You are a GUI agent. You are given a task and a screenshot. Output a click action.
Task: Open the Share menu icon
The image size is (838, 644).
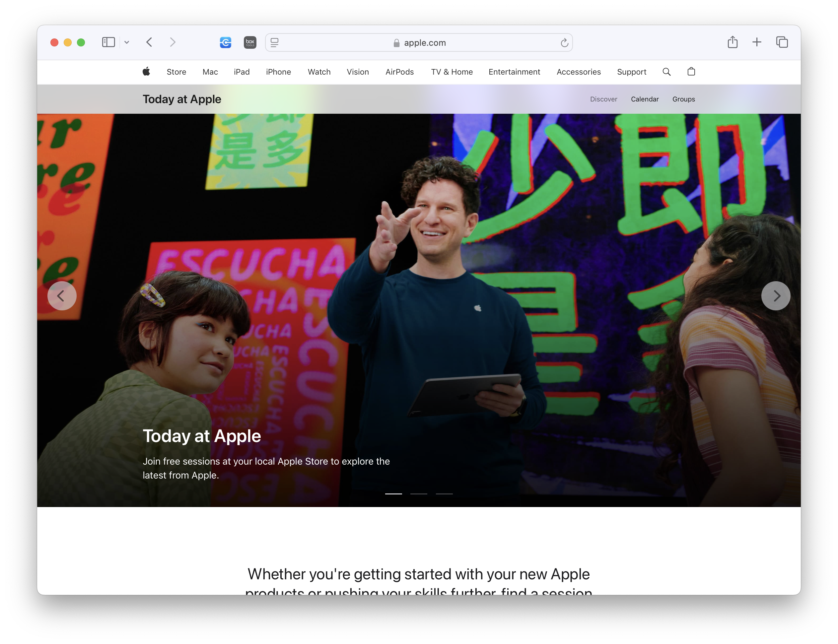click(x=733, y=42)
